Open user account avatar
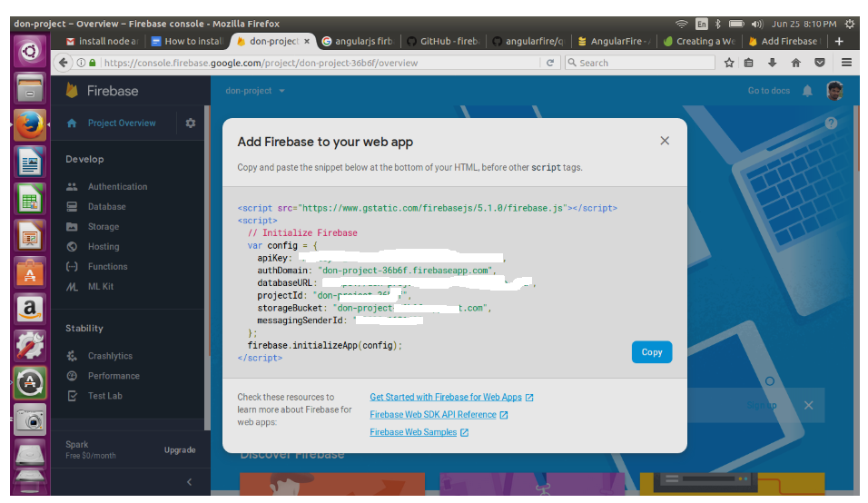 [x=834, y=90]
